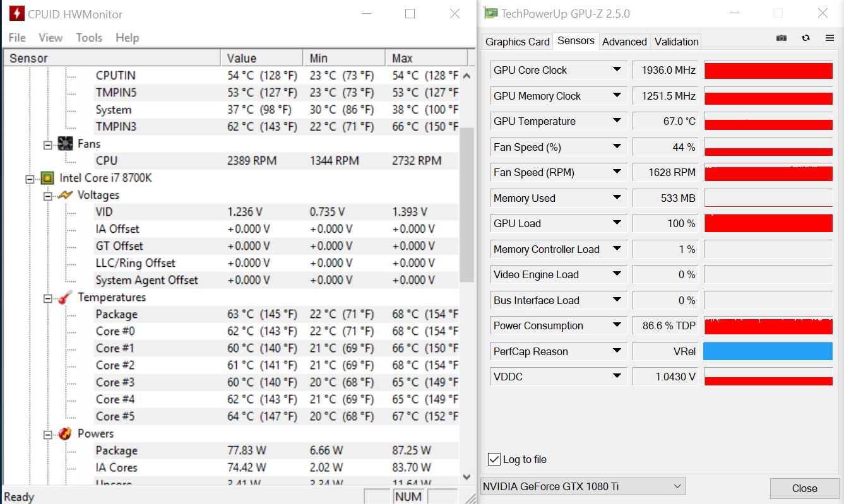The height and width of the screenshot is (504, 844).
Task: Open the Fan Speed (RPM) dropdown arrow
Action: point(617,172)
